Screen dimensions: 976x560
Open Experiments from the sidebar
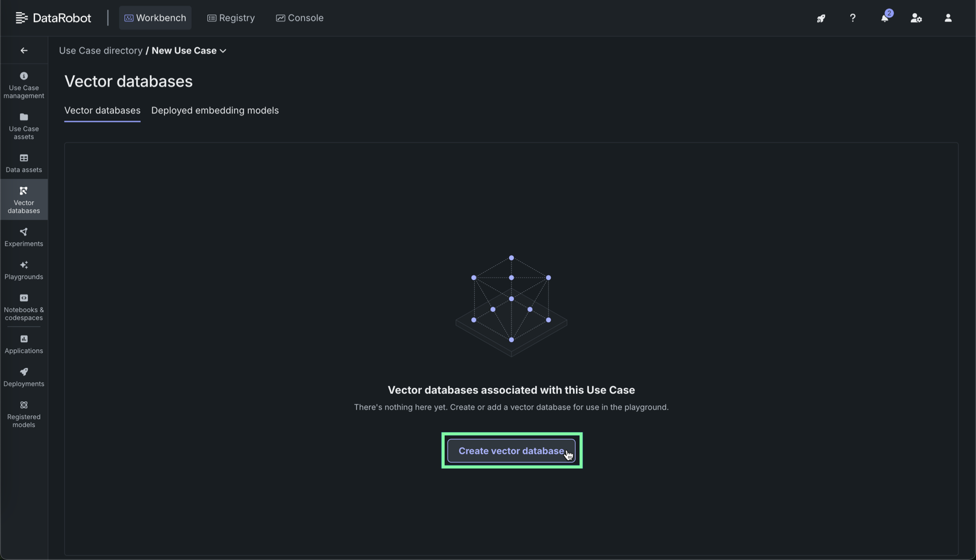tap(23, 237)
